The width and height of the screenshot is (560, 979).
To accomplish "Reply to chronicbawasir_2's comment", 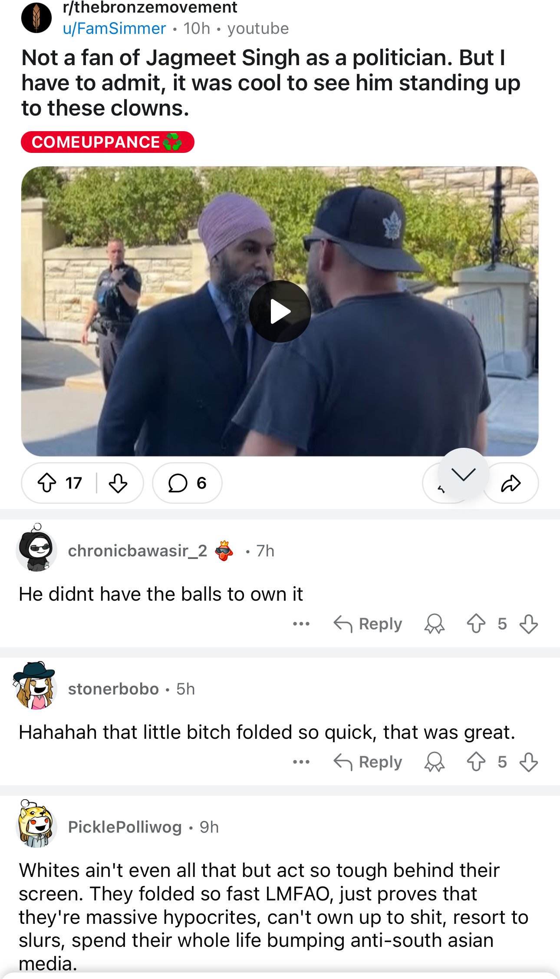I will click(368, 624).
